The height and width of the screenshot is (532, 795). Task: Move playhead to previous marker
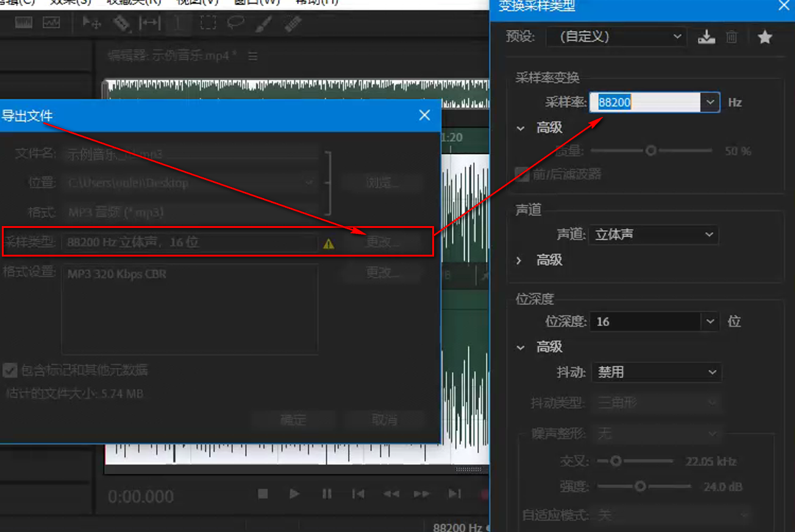pyautogui.click(x=359, y=494)
